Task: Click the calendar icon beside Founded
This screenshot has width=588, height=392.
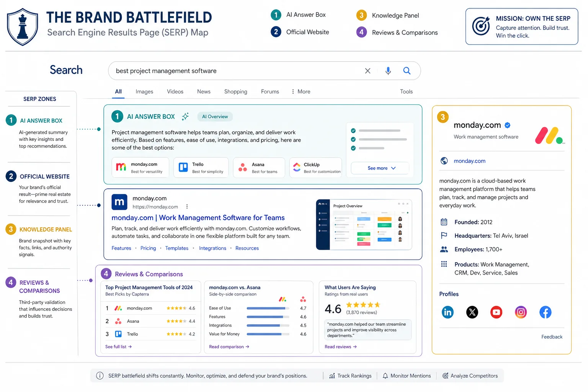Action: [444, 222]
